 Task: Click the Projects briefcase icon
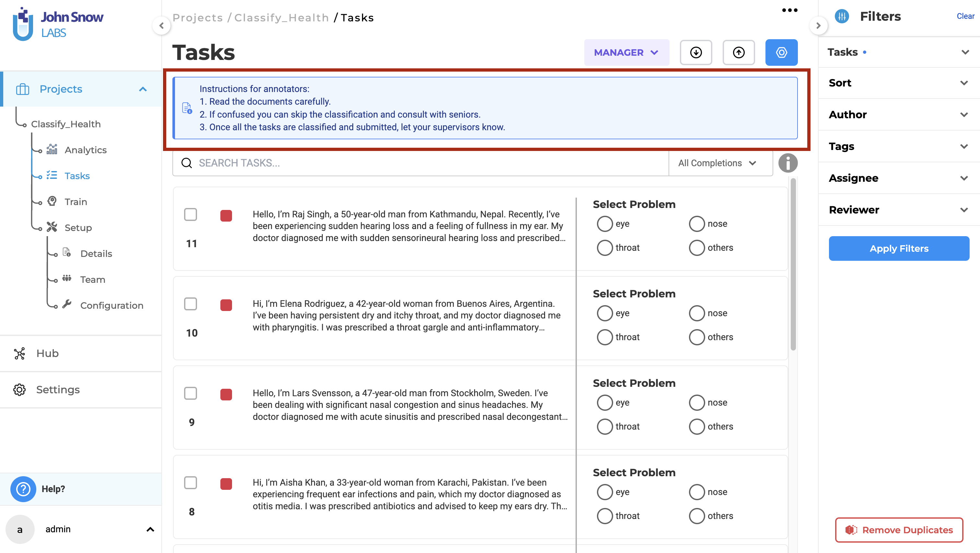pyautogui.click(x=23, y=89)
